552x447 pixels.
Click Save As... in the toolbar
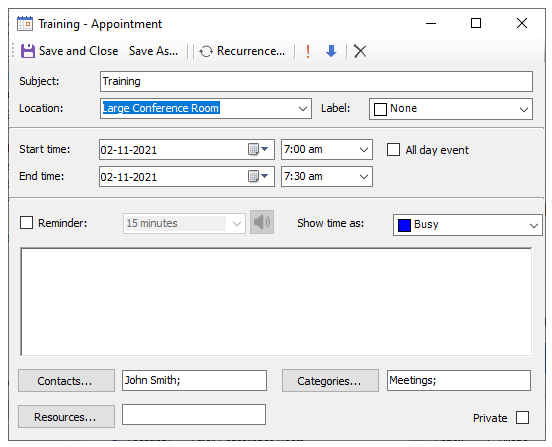153,51
